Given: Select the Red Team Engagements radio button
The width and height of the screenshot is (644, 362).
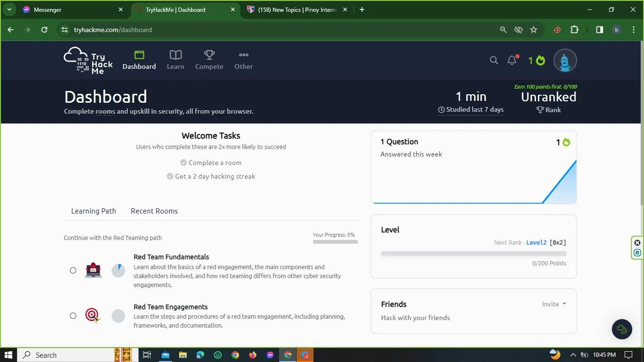Looking at the screenshot, I should click(73, 316).
